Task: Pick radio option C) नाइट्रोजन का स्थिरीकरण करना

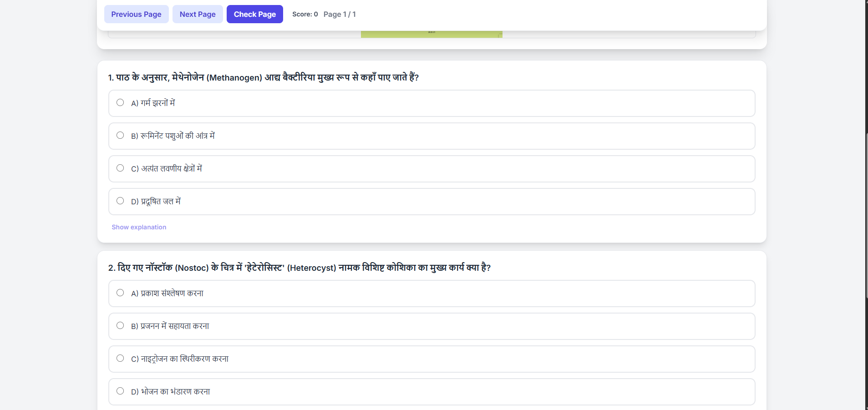Action: tap(120, 358)
